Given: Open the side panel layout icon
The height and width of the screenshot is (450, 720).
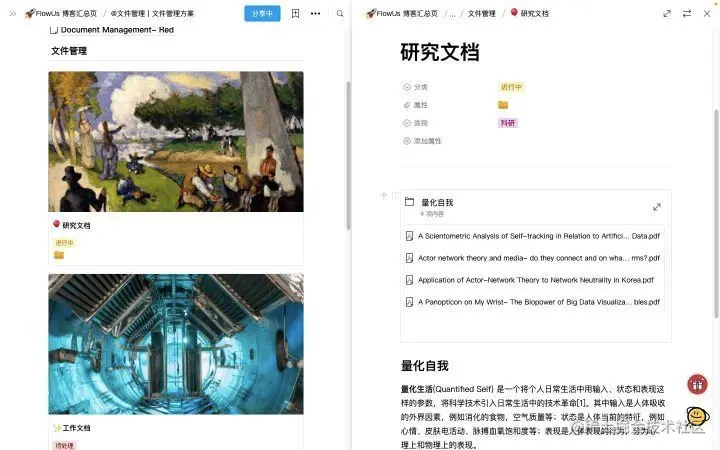Looking at the screenshot, I should tap(295, 13).
